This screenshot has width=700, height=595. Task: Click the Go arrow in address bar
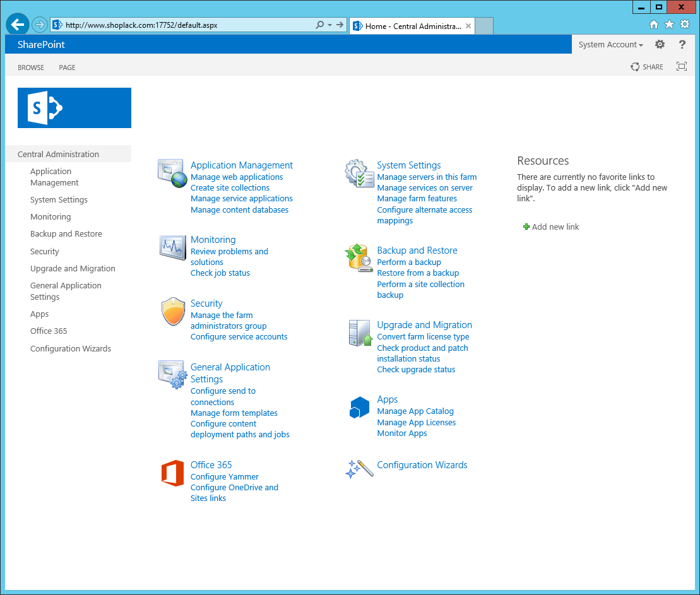coord(340,25)
